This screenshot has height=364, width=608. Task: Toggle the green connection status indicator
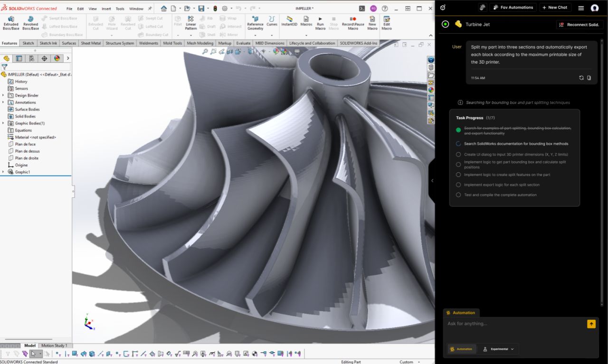445,24
